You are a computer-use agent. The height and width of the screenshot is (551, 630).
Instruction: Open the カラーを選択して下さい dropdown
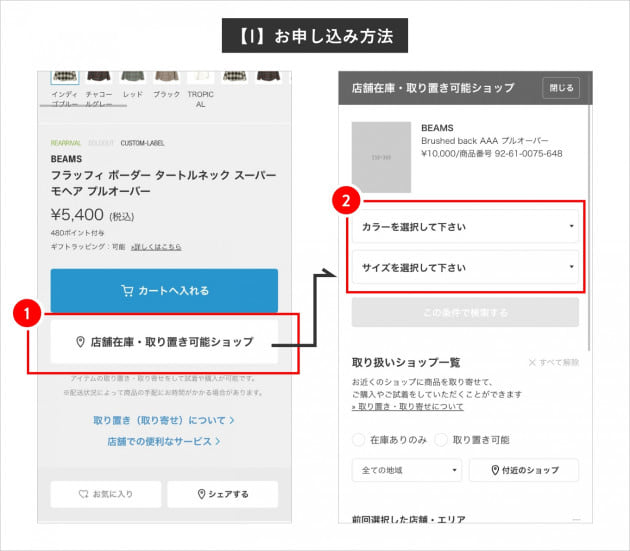(464, 227)
